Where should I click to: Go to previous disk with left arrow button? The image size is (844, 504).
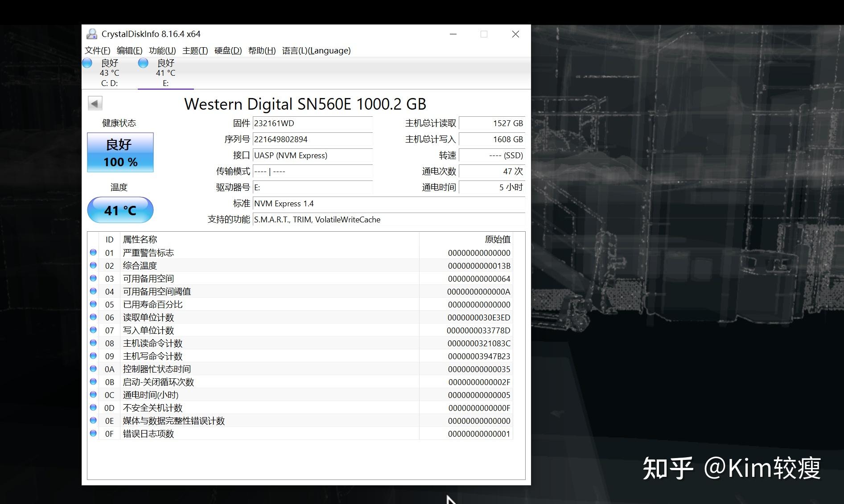(95, 103)
